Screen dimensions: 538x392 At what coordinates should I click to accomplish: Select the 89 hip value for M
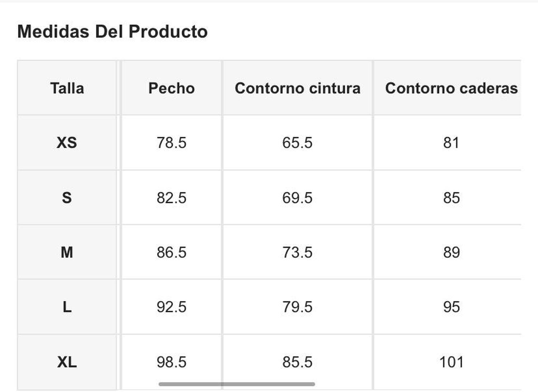451,252
